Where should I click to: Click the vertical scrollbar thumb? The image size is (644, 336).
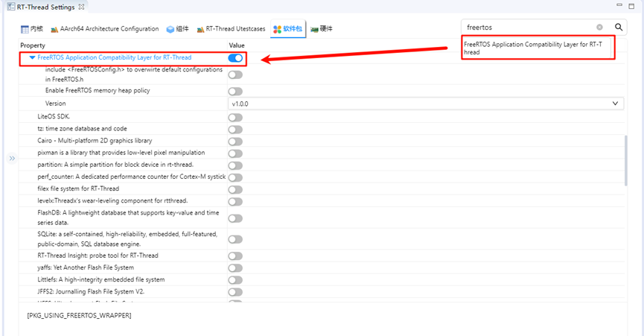click(626, 161)
